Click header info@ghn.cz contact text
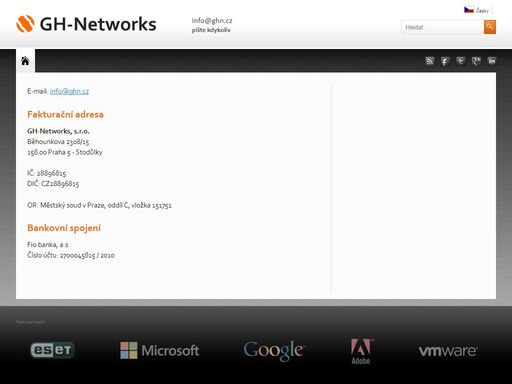Viewport: 512px width, 384px height. point(212,21)
